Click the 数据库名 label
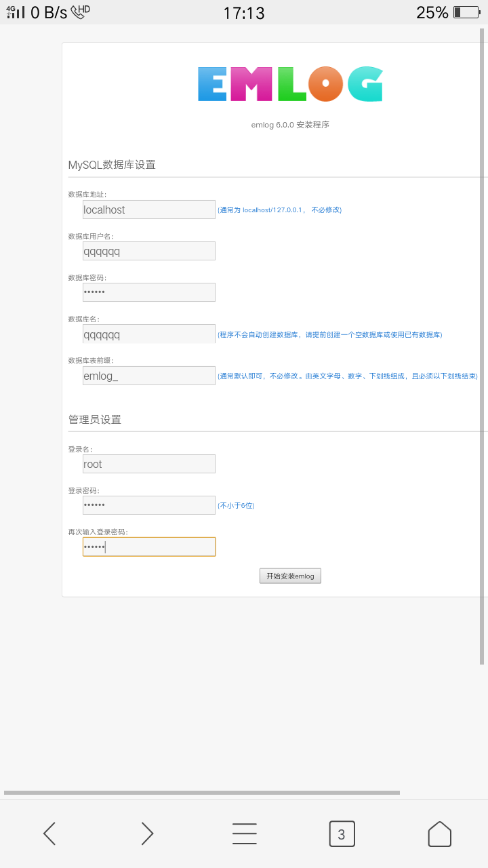The height and width of the screenshot is (868, 488). point(84,319)
